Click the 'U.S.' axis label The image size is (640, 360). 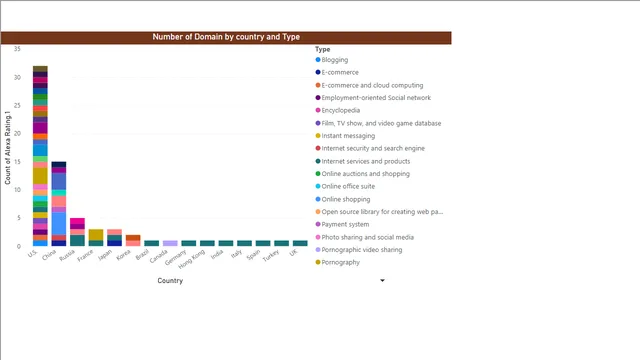click(33, 253)
